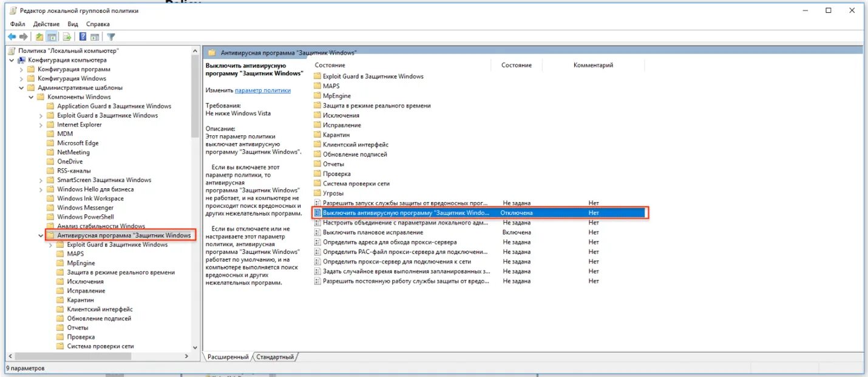Collapse the Компоненты Windows node
The height and width of the screenshot is (377, 868).
(x=31, y=97)
